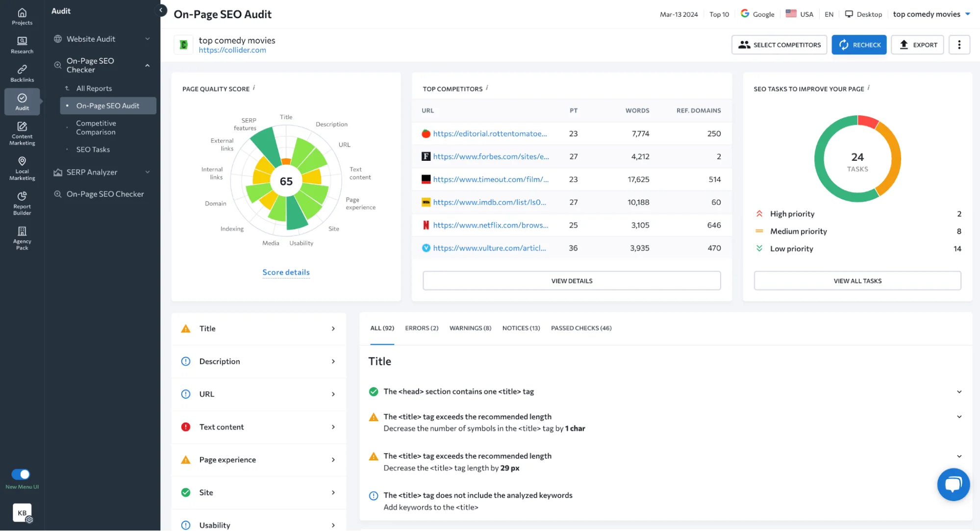
Task: Click info icon beside Top Competitors
Action: [x=487, y=88]
